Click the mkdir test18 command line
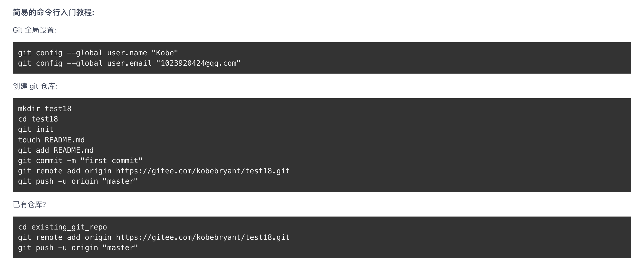This screenshot has width=644, height=270. coord(45,109)
